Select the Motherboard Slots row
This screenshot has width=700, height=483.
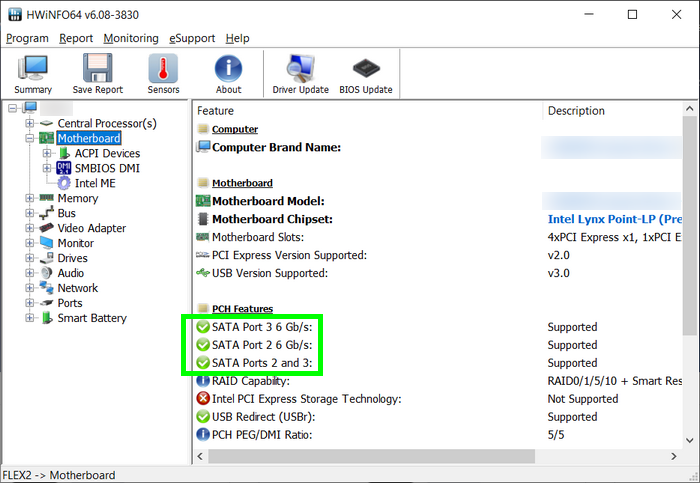tap(438, 237)
